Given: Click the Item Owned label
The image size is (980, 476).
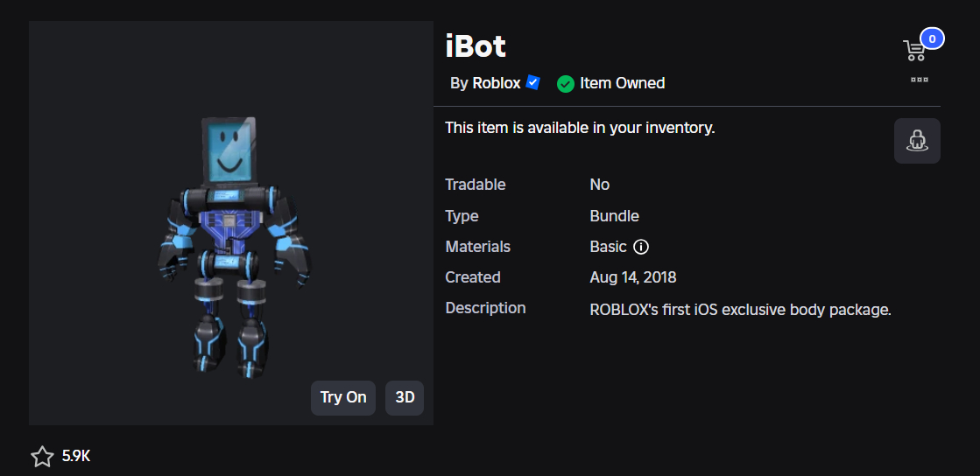Looking at the screenshot, I should tap(623, 83).
